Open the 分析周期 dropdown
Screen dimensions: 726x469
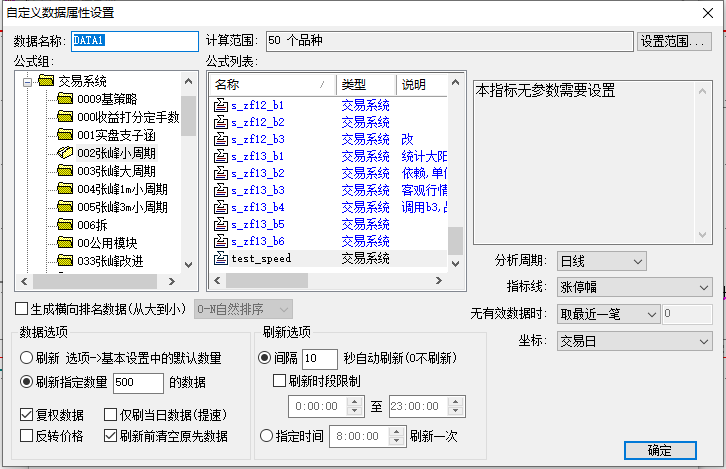point(601,261)
